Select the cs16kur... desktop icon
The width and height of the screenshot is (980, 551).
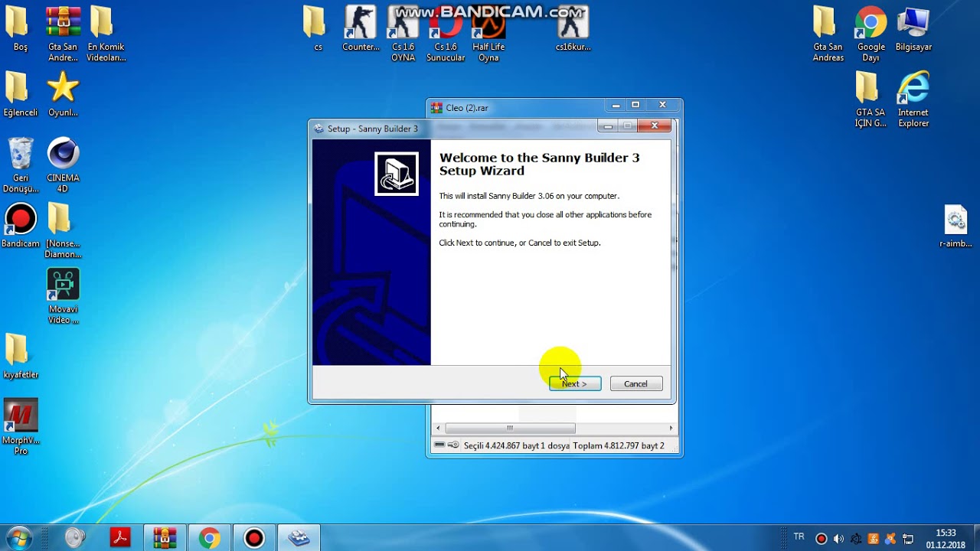[573, 29]
